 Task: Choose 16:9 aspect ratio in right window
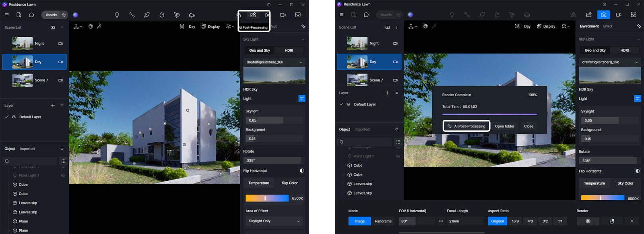pyautogui.click(x=515, y=221)
